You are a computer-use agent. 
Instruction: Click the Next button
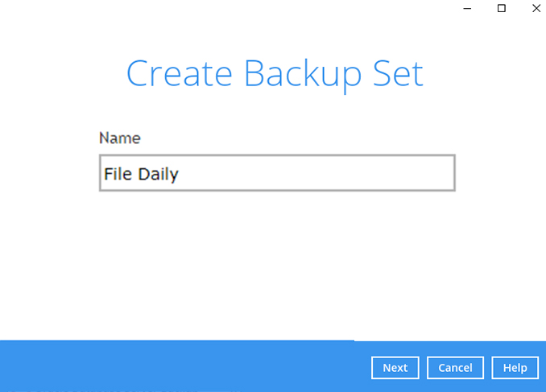point(395,368)
